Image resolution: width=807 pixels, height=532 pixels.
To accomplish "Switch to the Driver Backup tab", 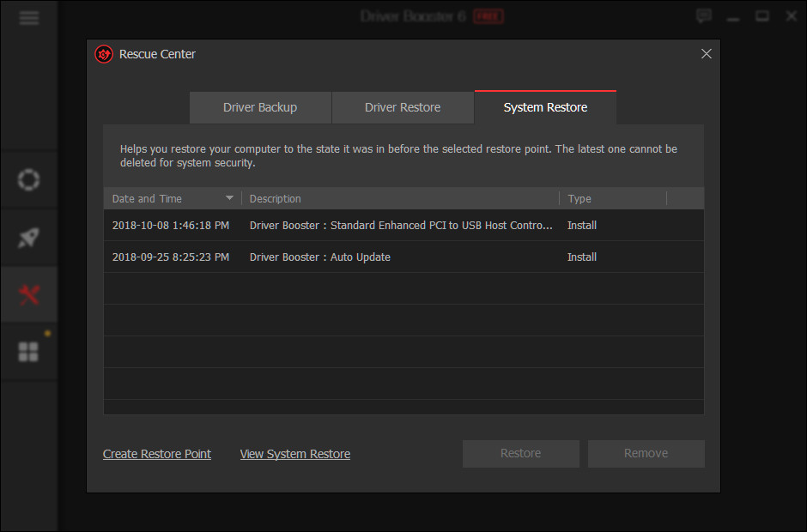I will coord(260,107).
